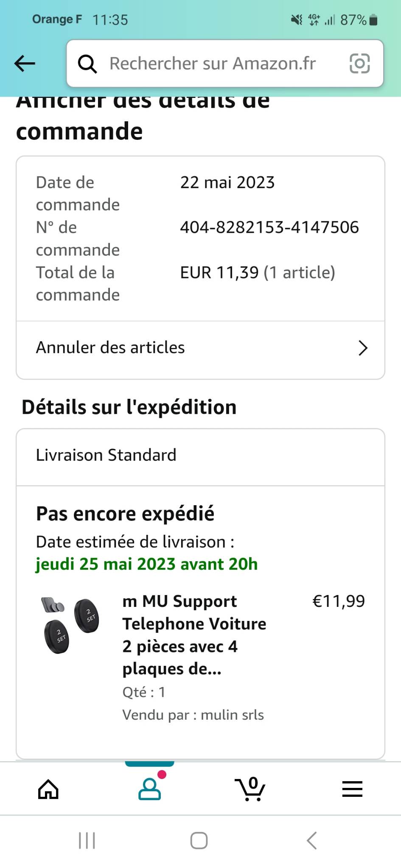
Task: Open m MU Support Telephone product link
Action: [194, 635]
